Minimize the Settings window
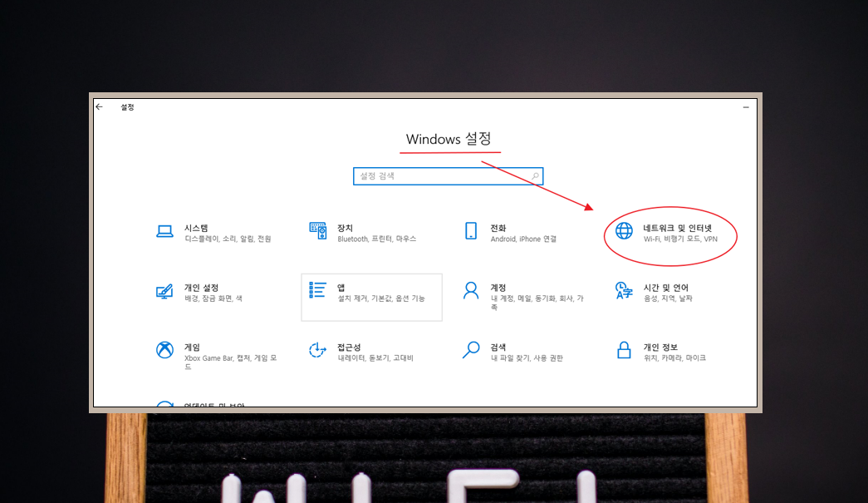Viewport: 868px width, 503px height. coord(746,107)
